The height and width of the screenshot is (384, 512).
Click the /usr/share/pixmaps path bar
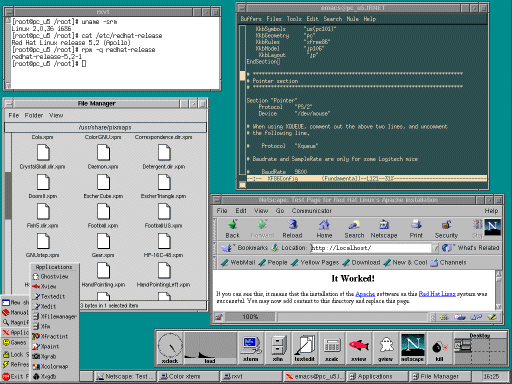click(x=105, y=127)
